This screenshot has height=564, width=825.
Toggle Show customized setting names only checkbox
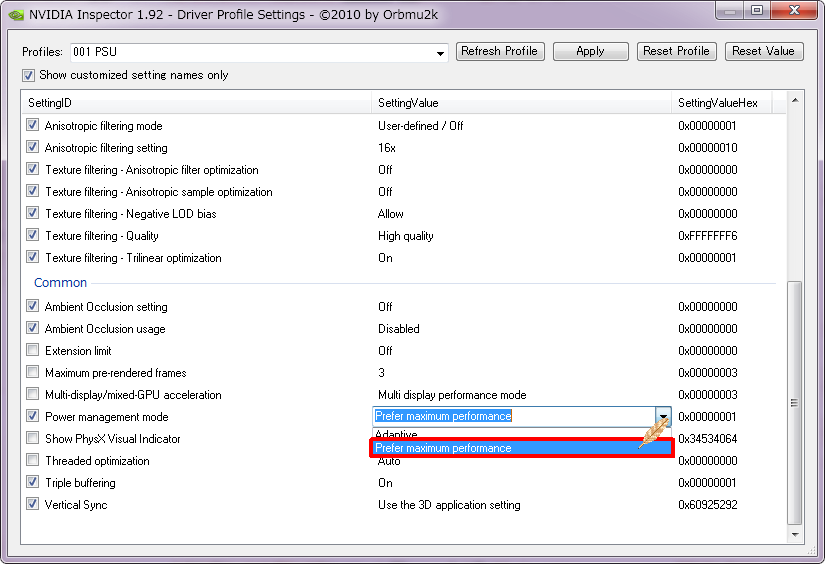click(x=28, y=75)
